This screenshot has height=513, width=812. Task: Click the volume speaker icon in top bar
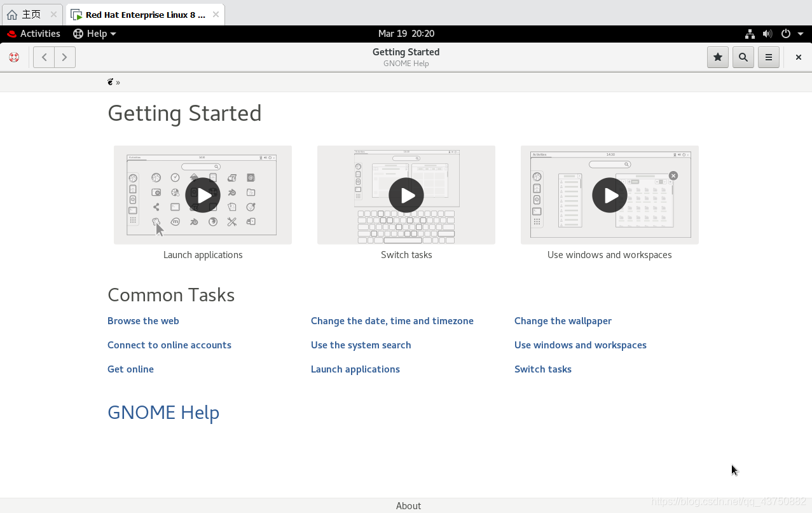pyautogui.click(x=767, y=34)
